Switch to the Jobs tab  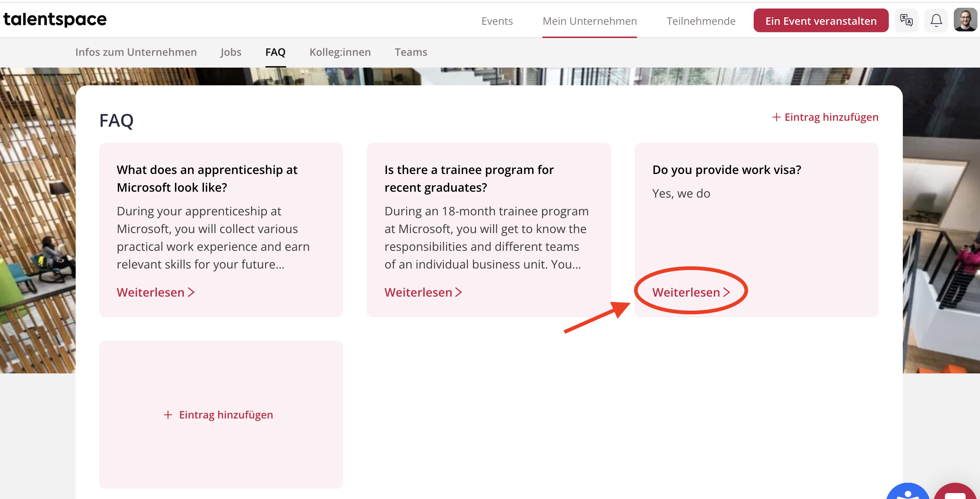click(230, 52)
